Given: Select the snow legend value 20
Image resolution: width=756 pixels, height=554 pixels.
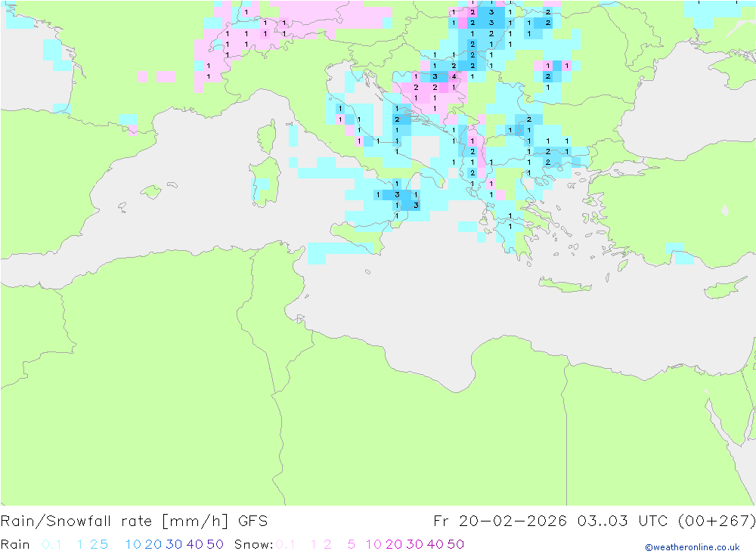Looking at the screenshot, I should pos(394,544).
